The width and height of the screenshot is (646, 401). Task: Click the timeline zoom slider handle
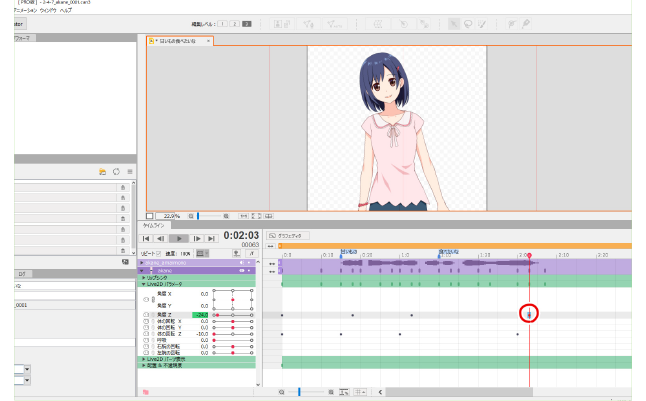299,392
